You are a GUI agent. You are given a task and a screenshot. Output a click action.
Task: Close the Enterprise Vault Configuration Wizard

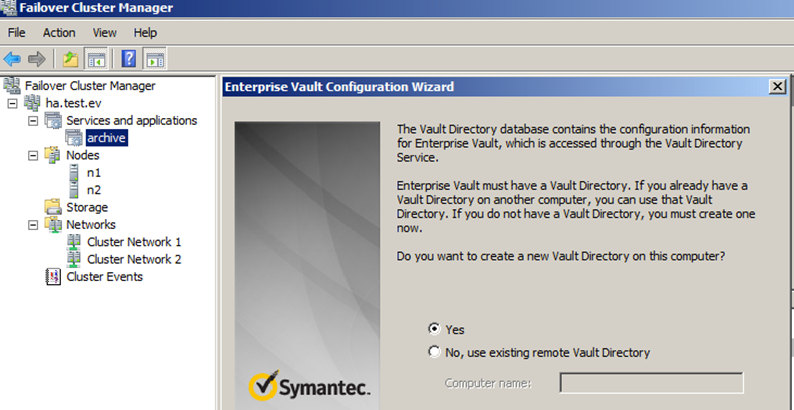tap(777, 87)
